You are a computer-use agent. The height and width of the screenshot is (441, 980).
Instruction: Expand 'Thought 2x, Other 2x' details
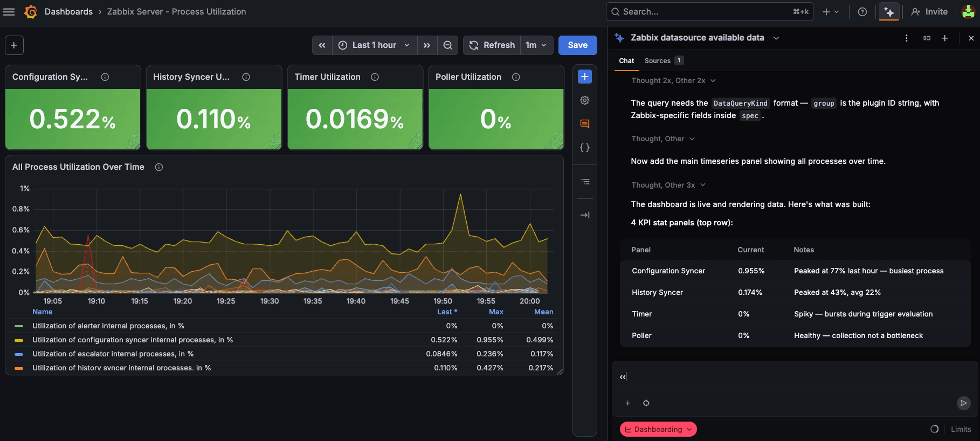tap(674, 81)
